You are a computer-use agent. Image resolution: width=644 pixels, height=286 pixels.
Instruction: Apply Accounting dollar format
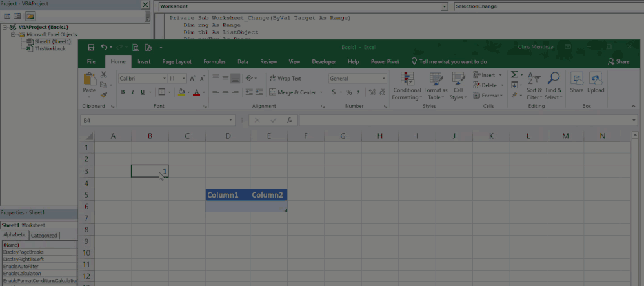pos(334,92)
